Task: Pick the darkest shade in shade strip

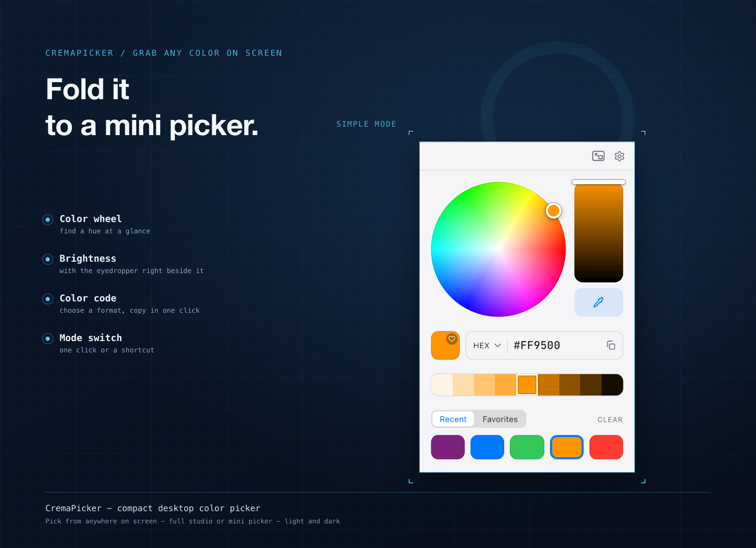Action: (x=612, y=385)
